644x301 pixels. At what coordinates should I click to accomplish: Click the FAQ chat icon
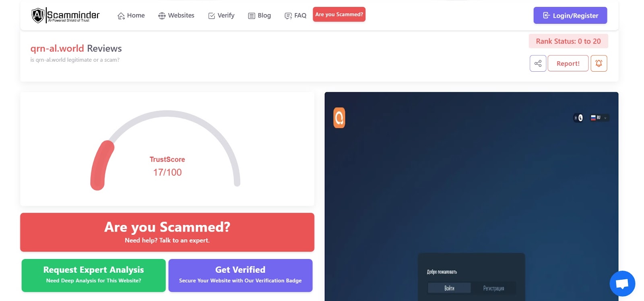pyautogui.click(x=288, y=16)
